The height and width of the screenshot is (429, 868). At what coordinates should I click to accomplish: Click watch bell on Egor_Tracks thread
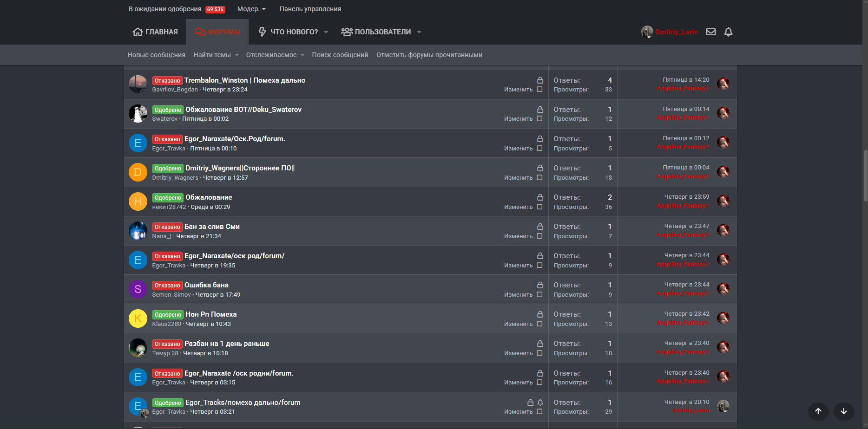540,403
